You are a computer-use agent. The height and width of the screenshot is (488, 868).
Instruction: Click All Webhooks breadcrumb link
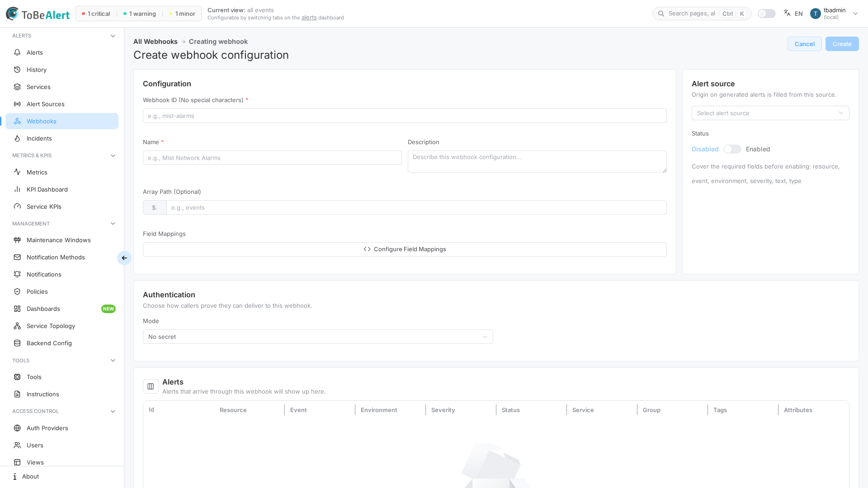156,42
